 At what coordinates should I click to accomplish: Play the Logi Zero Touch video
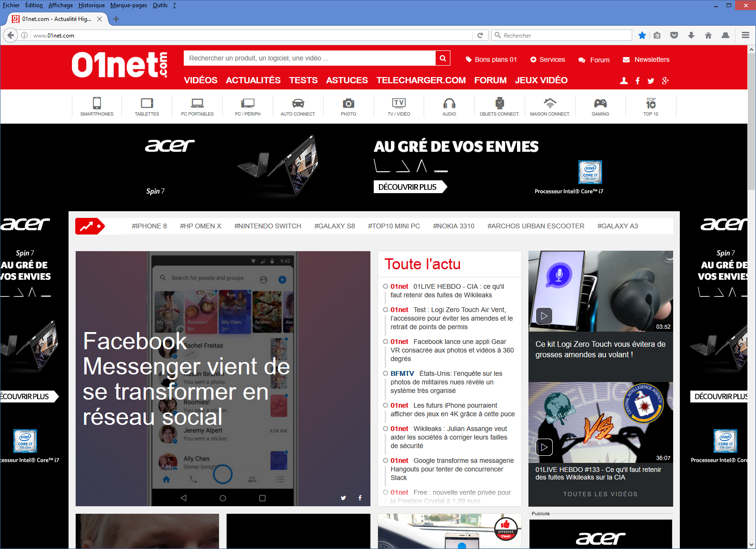(544, 316)
